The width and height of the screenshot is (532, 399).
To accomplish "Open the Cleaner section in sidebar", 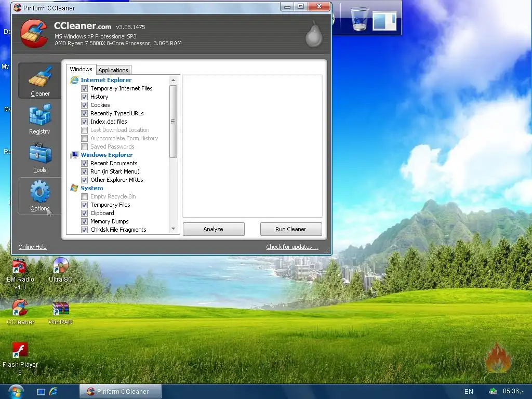I will pos(39,81).
